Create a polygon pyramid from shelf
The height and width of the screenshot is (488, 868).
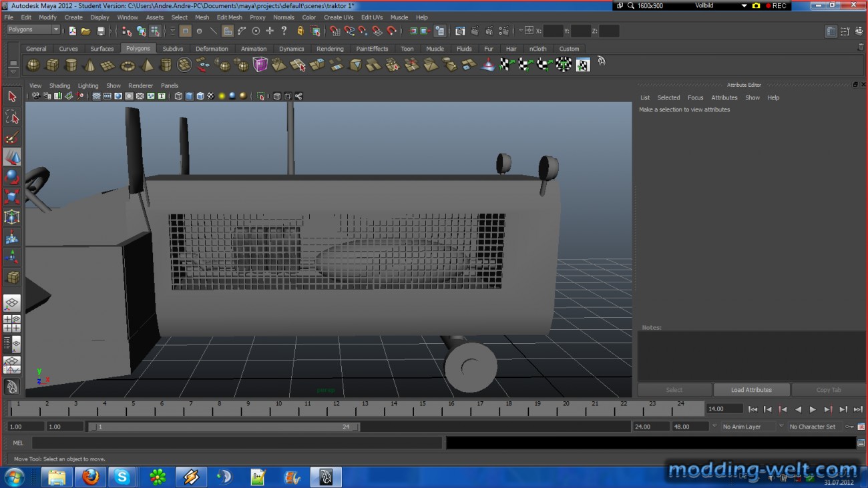click(x=147, y=65)
